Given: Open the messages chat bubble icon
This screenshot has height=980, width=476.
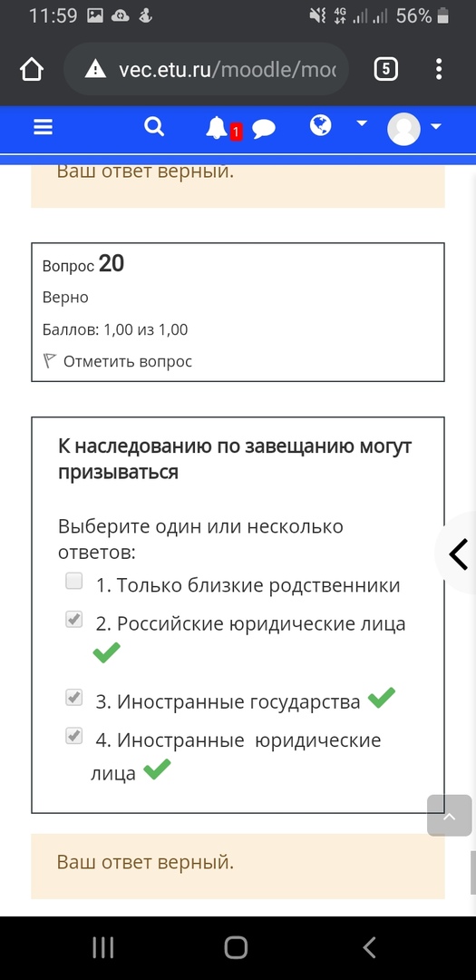Looking at the screenshot, I should 264,129.
